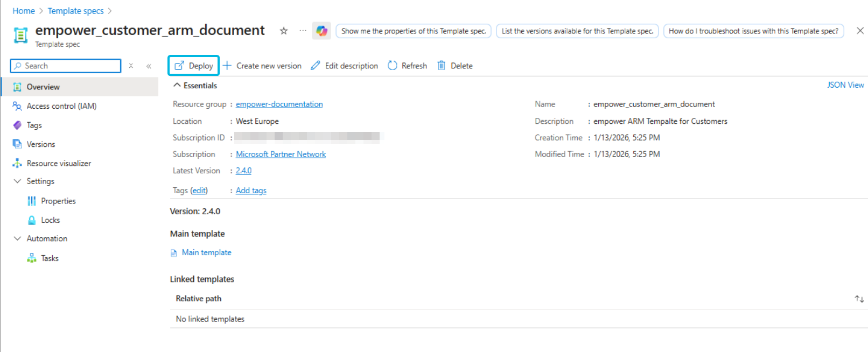Click the Locks padlock icon
This screenshot has height=352, width=868.
coord(32,220)
